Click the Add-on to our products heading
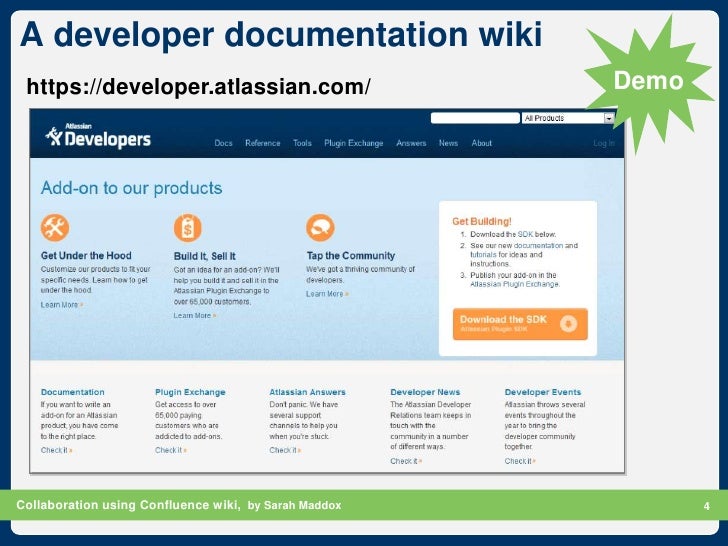The height and width of the screenshot is (546, 728). [x=131, y=188]
